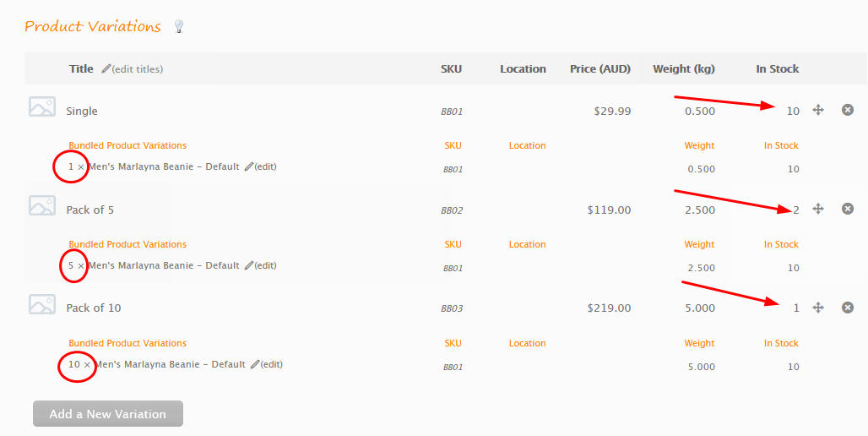Click the In Stock value 10 for Single

(793, 112)
